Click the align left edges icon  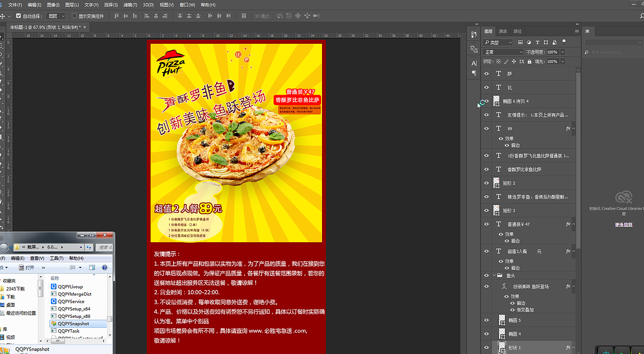tap(147, 16)
